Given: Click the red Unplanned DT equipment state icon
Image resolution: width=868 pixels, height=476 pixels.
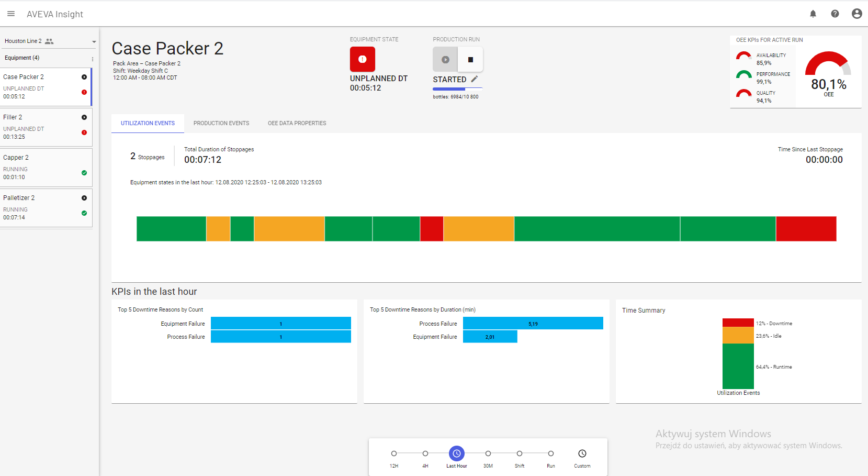Looking at the screenshot, I should 362,59.
